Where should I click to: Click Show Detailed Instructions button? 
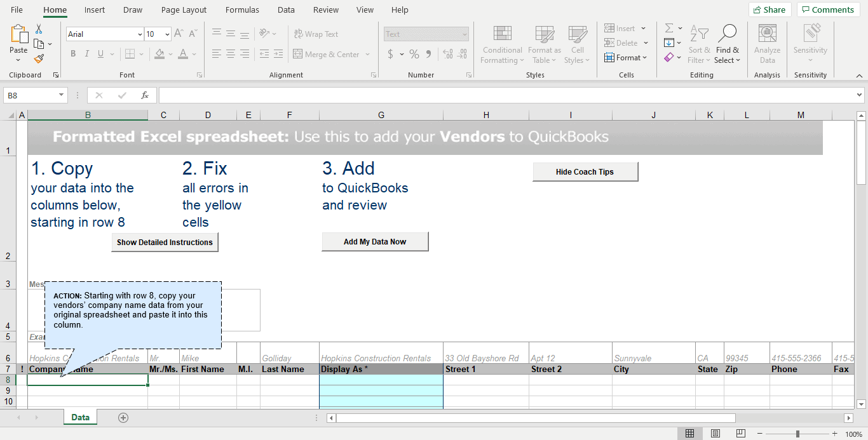click(165, 243)
